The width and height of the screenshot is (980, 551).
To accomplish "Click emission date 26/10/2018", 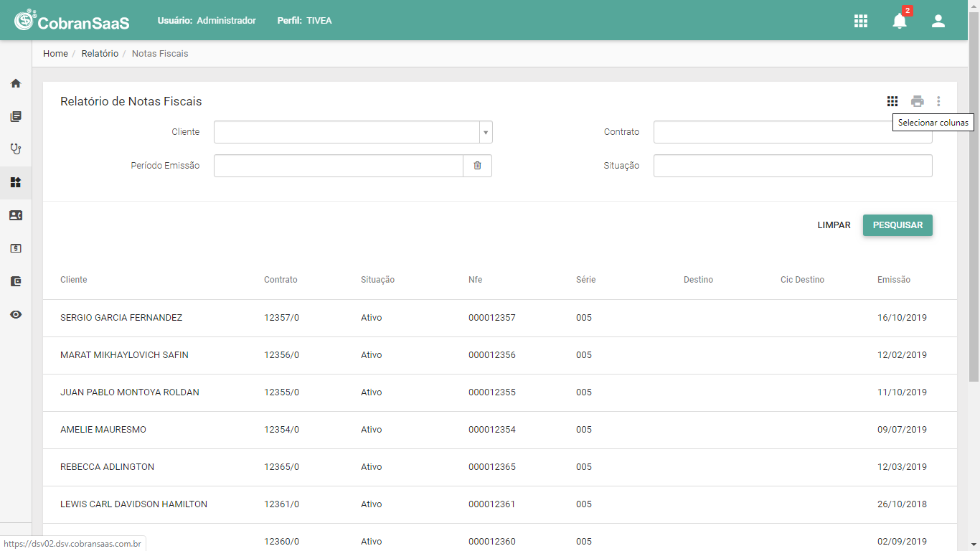I will tap(902, 504).
